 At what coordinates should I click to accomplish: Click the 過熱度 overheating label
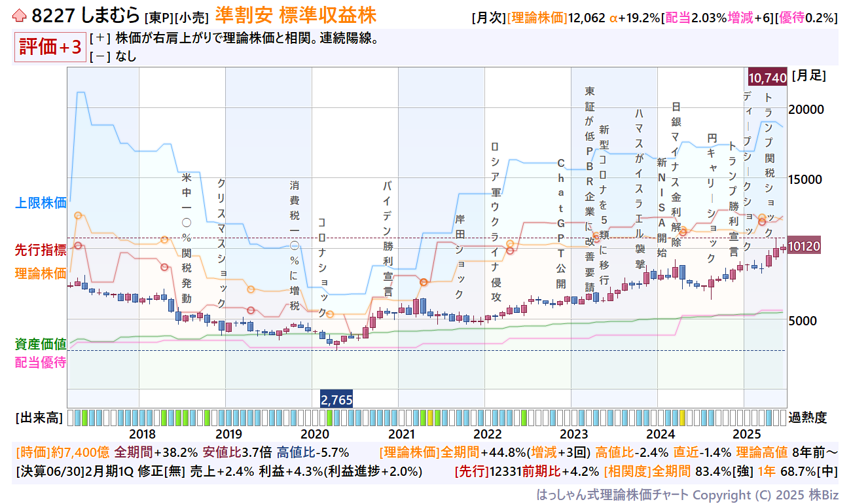click(808, 417)
